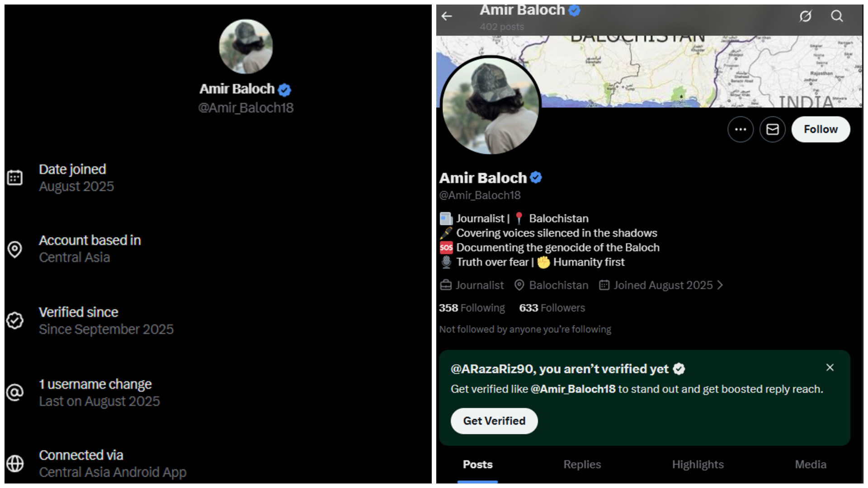This screenshot has height=488, width=868.
Task: Click the Date joined calendar icon
Action: click(x=15, y=178)
